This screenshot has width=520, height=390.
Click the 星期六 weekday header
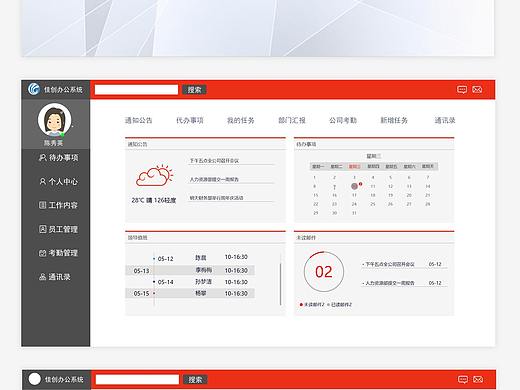410,166
